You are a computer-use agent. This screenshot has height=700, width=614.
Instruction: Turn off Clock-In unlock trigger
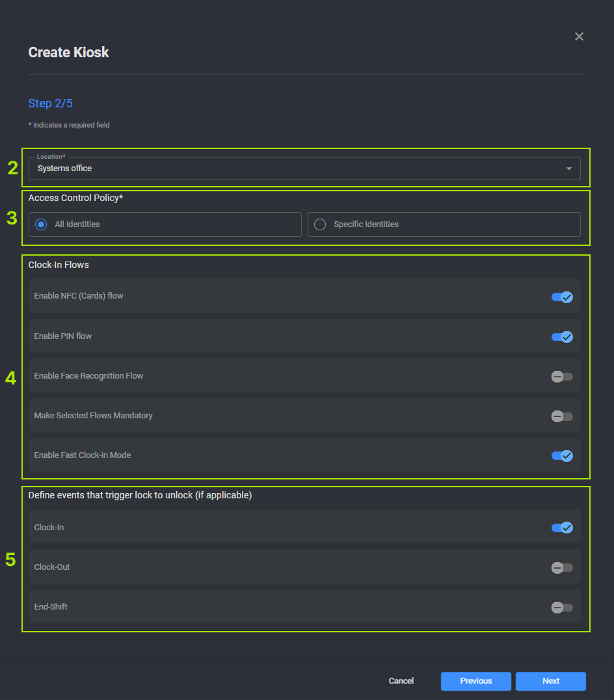(562, 528)
